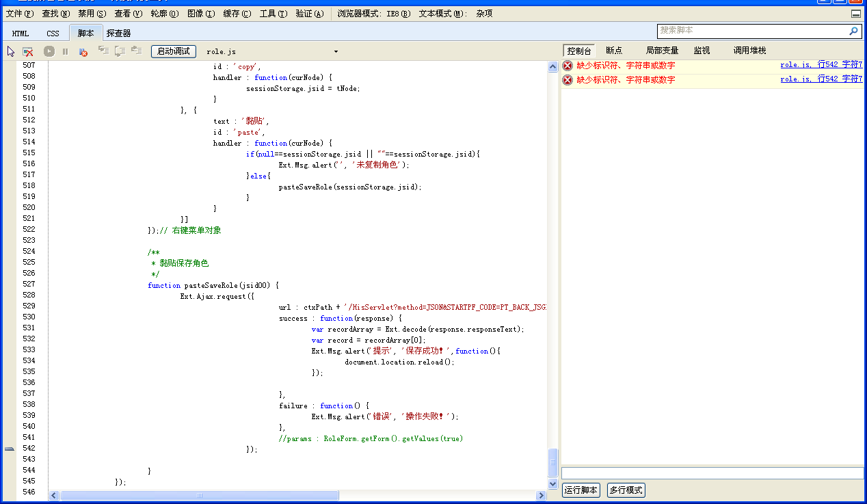Click the step out icon

(x=136, y=51)
